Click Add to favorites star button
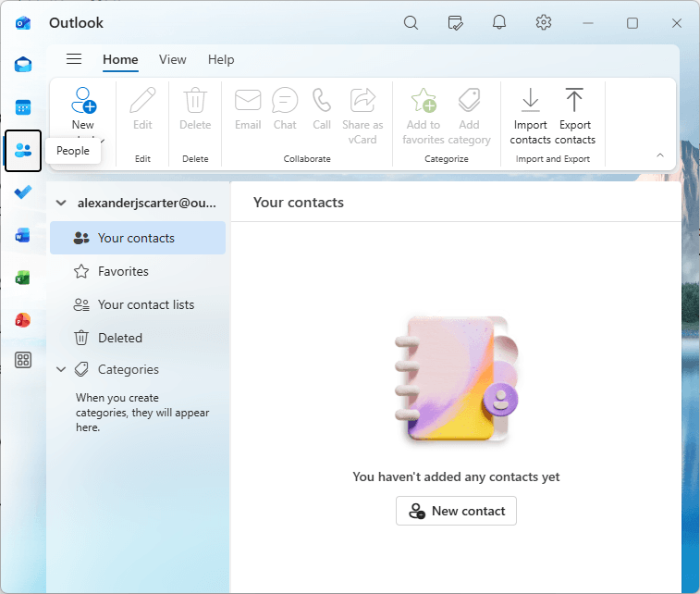The image size is (700, 594). [x=424, y=117]
